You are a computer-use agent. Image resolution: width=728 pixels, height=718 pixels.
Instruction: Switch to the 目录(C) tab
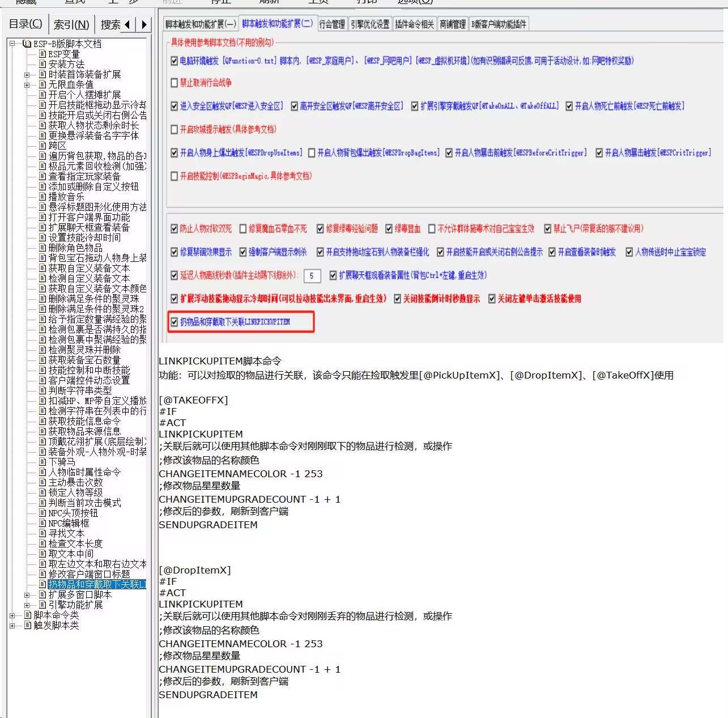tap(25, 24)
